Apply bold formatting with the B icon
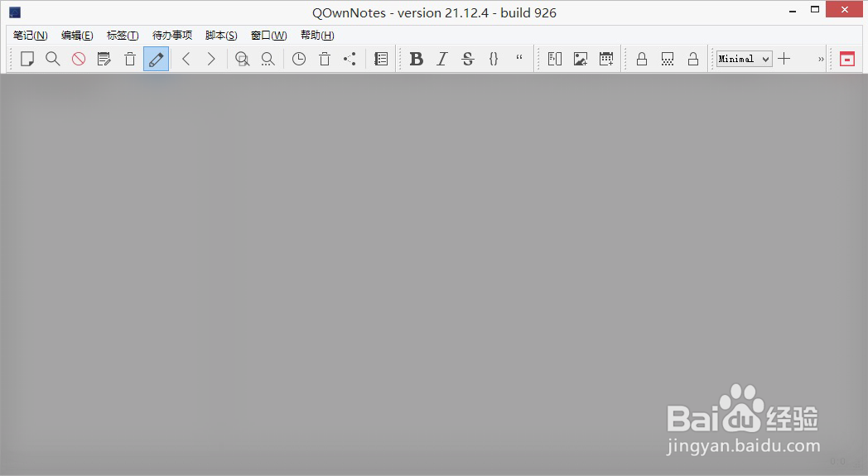 click(x=417, y=59)
